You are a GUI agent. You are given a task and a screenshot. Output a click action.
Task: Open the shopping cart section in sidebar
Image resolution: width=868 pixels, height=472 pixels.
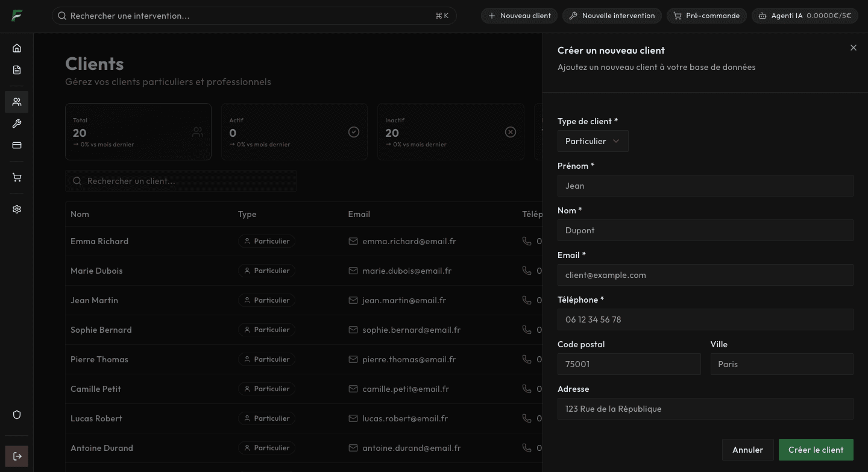tap(17, 177)
